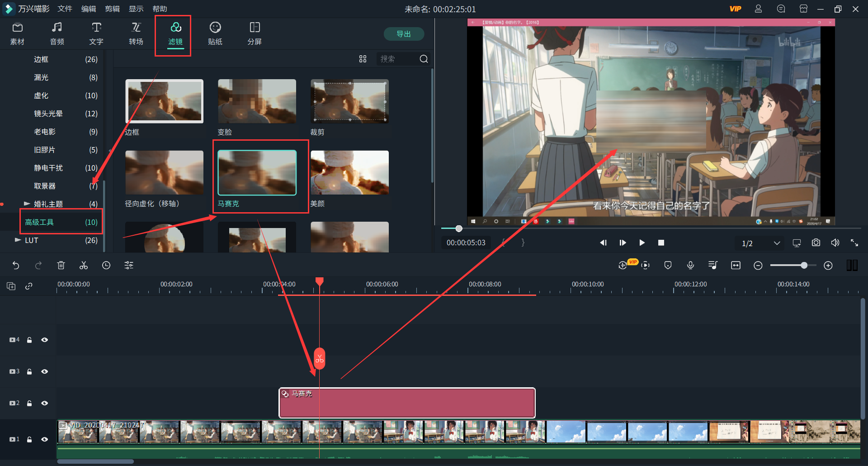Delete selected clip with trash icon
Screen dimensions: 868x466
pos(61,266)
